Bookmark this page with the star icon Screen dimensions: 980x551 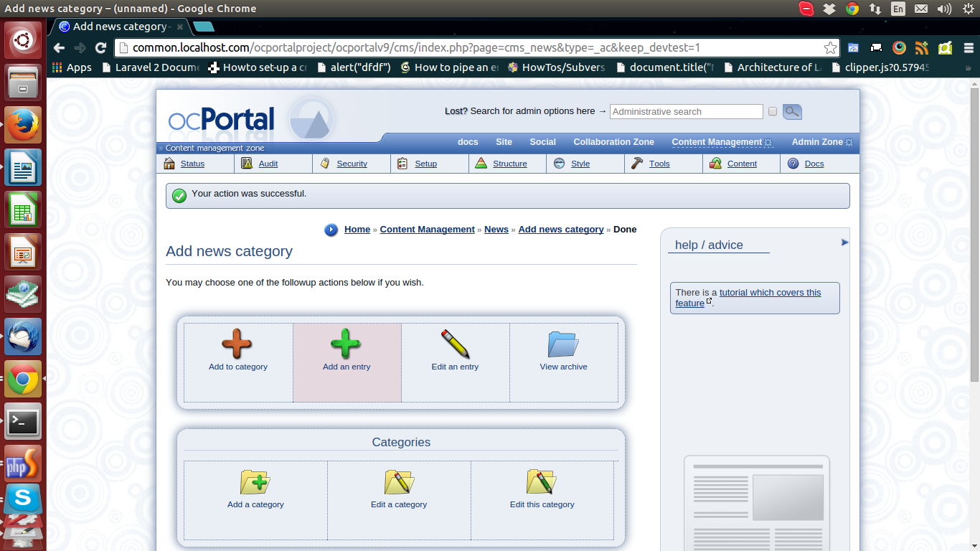(x=830, y=48)
